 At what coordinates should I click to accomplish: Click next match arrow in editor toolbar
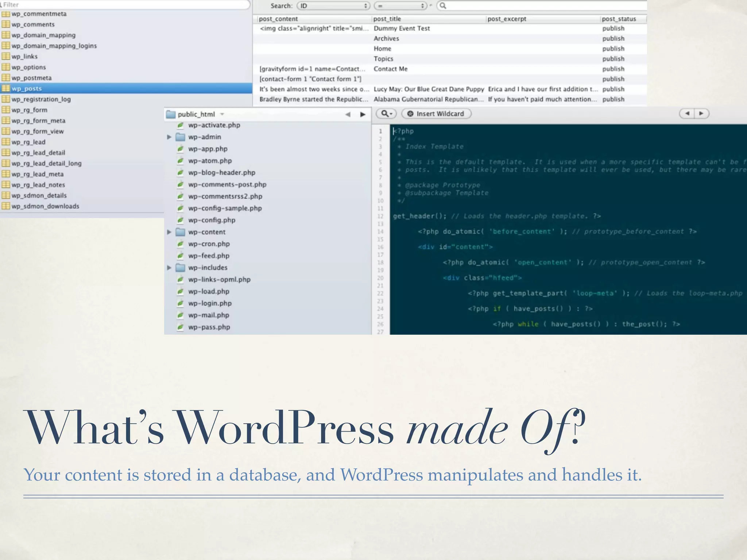(x=701, y=114)
